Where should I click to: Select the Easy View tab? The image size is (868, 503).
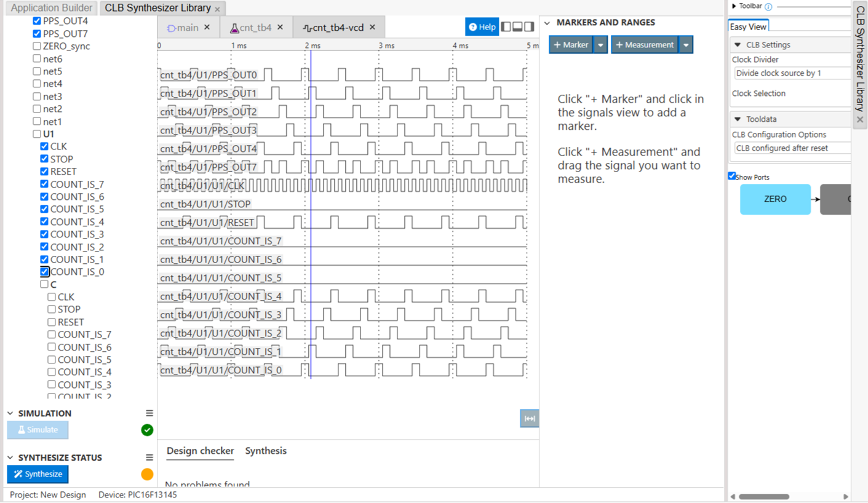click(748, 26)
